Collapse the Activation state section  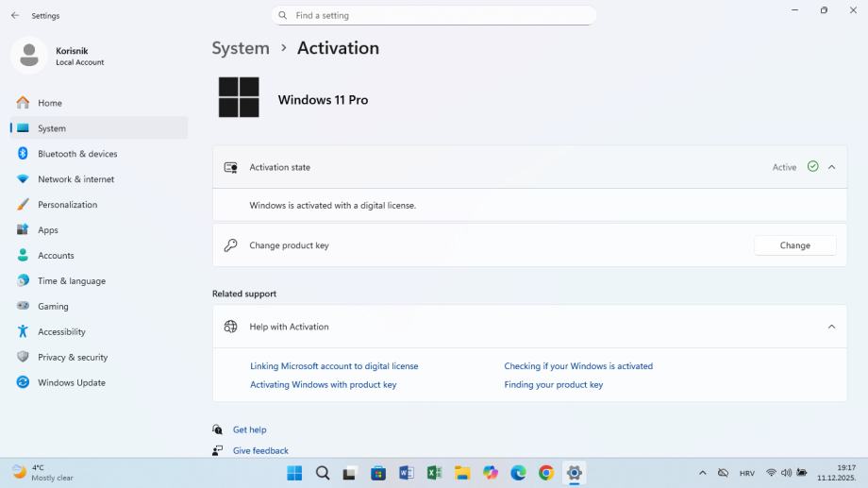(831, 167)
